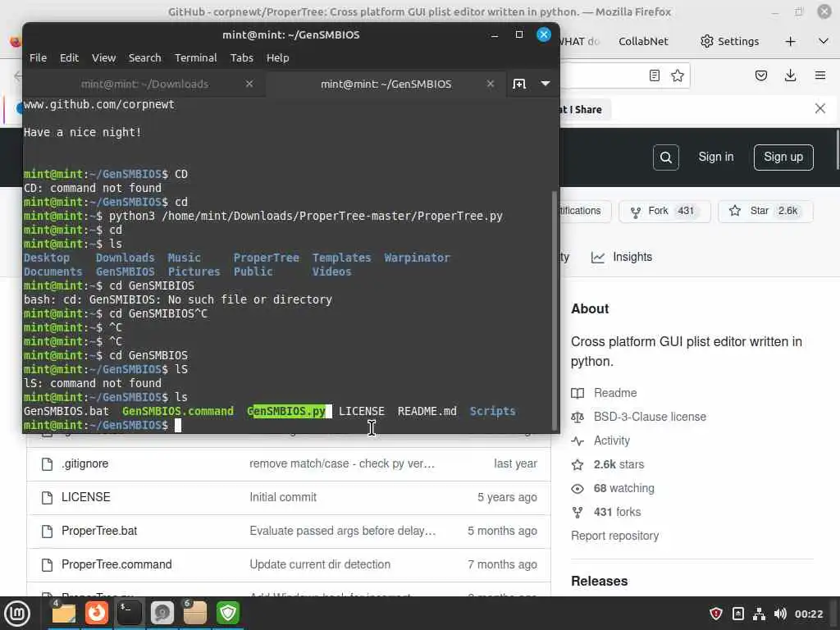Dismiss the Firefox notification bar
The image size is (840, 630).
pos(820,109)
